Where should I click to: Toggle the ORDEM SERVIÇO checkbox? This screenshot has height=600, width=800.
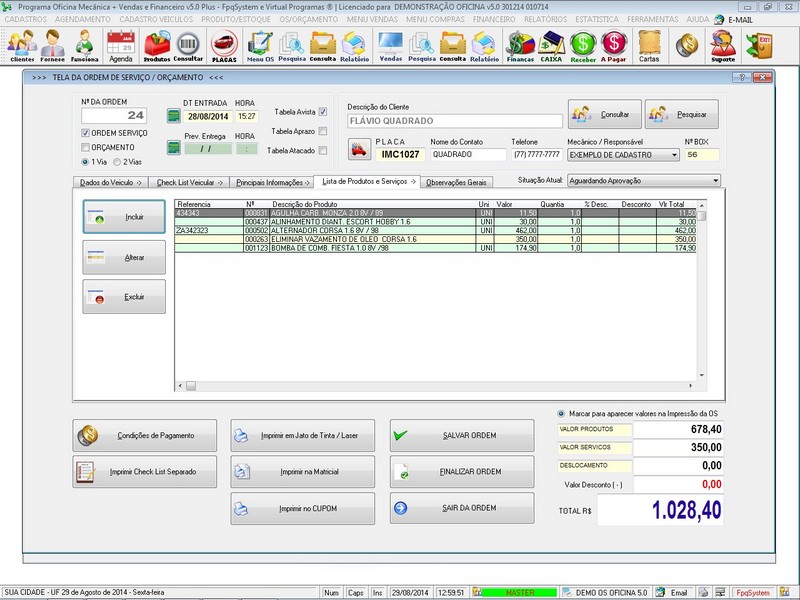click(85, 133)
